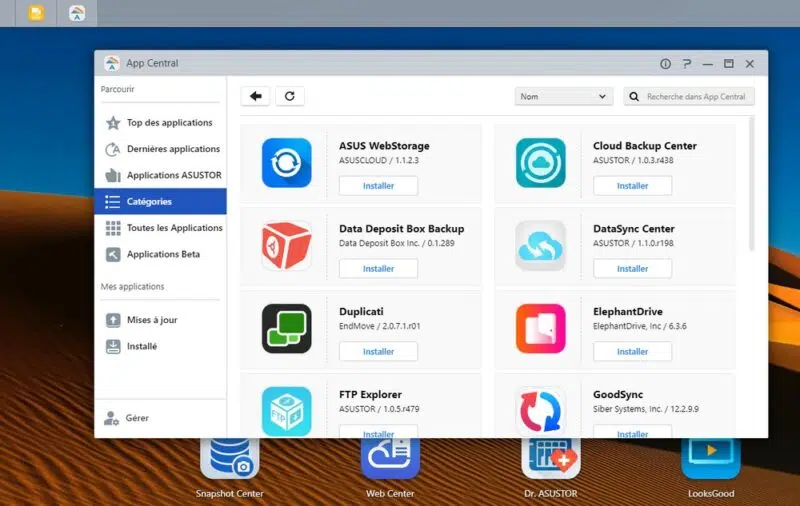Click the app list vertical scrollbar
The image size is (800, 506).
751,184
